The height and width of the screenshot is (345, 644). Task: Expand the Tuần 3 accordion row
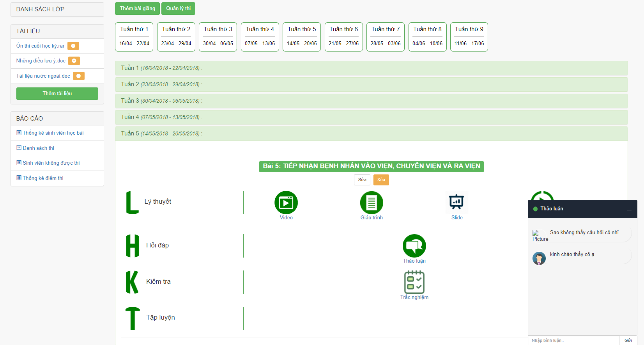coord(371,101)
